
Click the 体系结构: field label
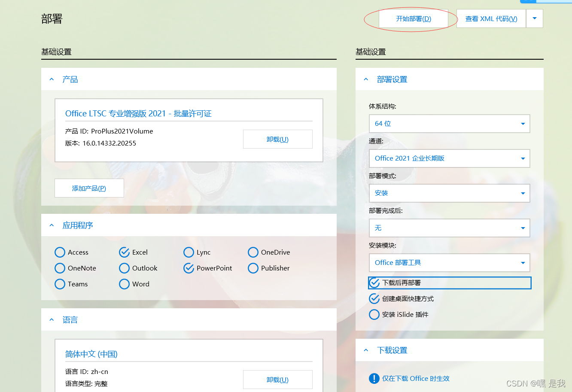[383, 106]
